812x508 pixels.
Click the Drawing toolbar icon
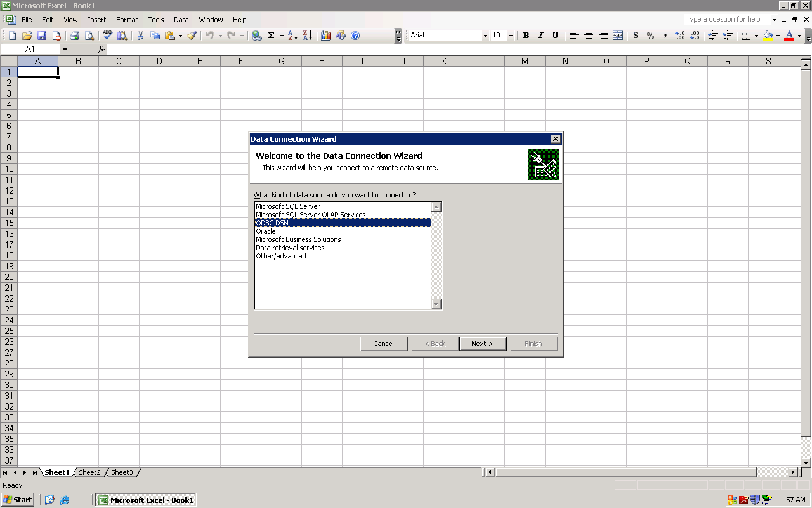pos(341,36)
